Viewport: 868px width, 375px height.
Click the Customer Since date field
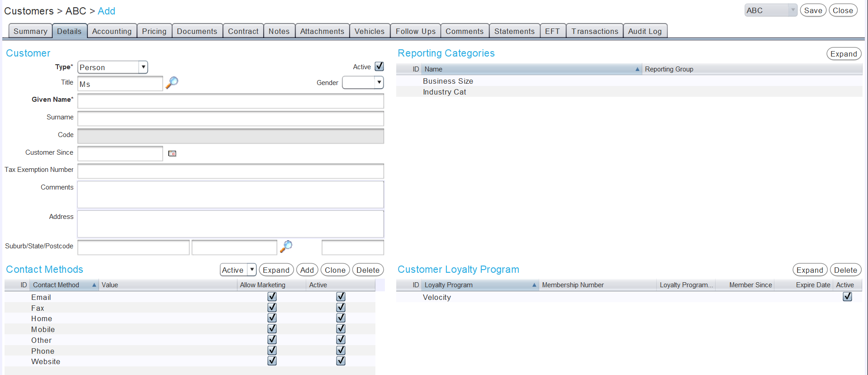[x=120, y=153]
